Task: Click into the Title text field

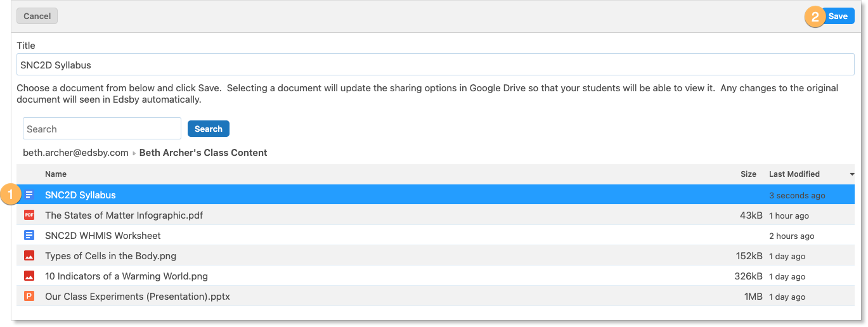Action: [x=436, y=65]
